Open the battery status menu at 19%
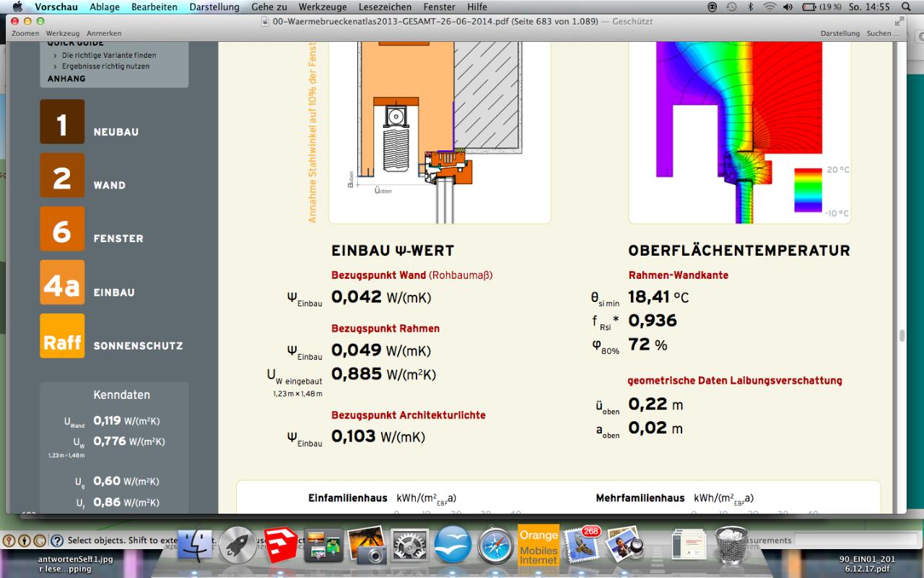Viewport: 924px width, 578px height. click(822, 7)
